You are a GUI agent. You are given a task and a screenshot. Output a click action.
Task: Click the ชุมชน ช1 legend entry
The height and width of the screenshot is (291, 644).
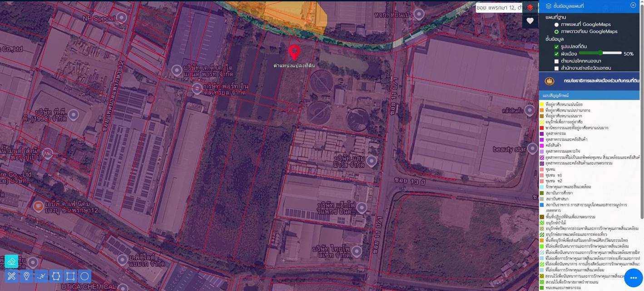tap(554, 175)
